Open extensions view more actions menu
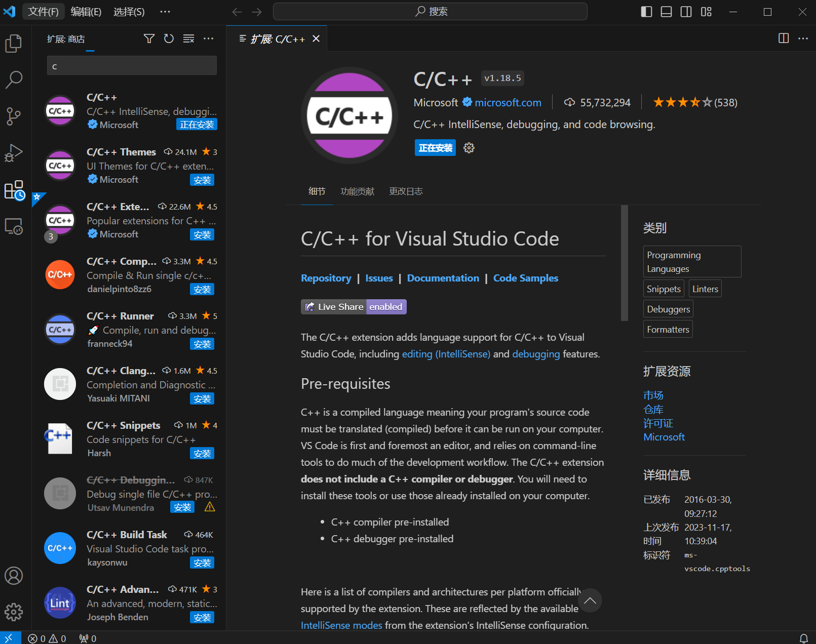Viewport: 816px width, 644px height. point(208,38)
